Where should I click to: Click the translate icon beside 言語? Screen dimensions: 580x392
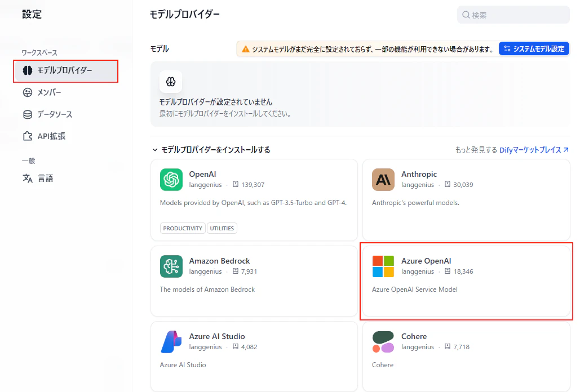point(28,179)
